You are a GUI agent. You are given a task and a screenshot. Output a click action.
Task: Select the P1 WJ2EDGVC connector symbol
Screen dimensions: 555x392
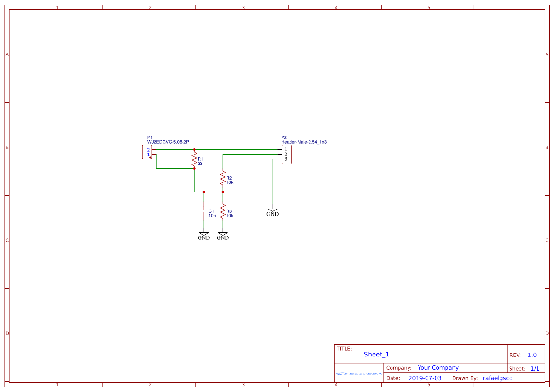coord(147,152)
